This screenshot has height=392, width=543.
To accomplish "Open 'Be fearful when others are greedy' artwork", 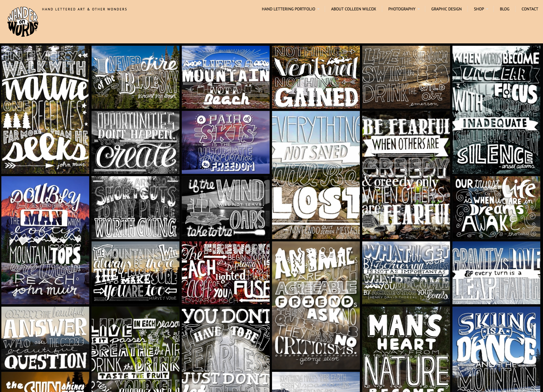I will pyautogui.click(x=406, y=175).
